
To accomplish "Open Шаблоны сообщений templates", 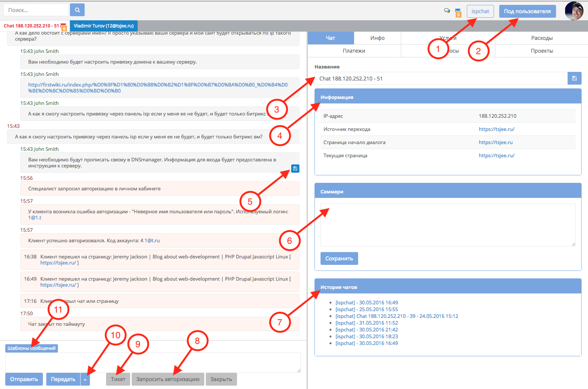I will click(x=32, y=348).
